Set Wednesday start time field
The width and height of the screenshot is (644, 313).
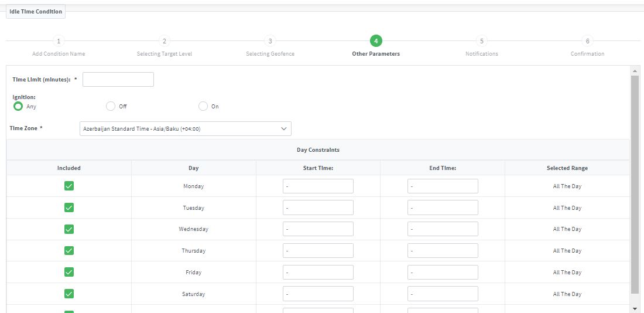(x=318, y=229)
